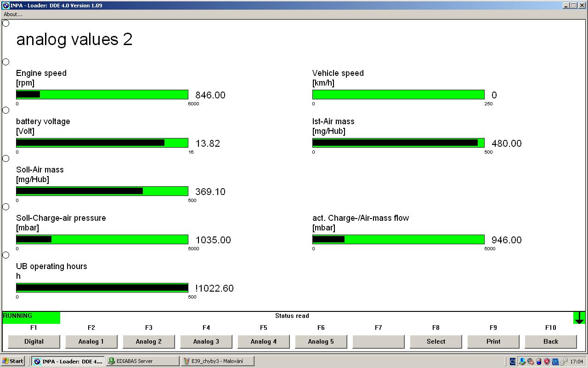The width and height of the screenshot is (588, 368).
Task: Open the Windows Start menu
Action: pyautogui.click(x=13, y=361)
